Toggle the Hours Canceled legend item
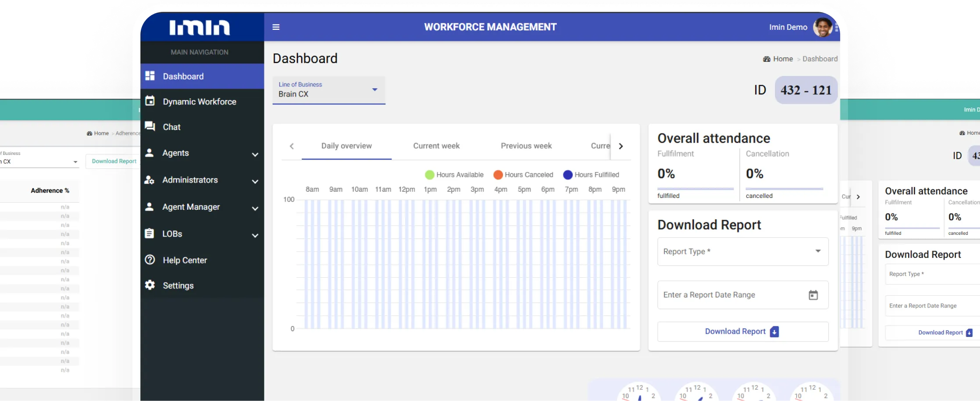Screen dimensions: 980x401 [523, 175]
